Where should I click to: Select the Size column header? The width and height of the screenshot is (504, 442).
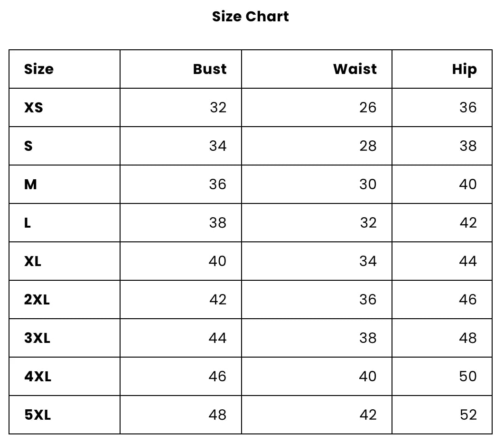tap(39, 69)
